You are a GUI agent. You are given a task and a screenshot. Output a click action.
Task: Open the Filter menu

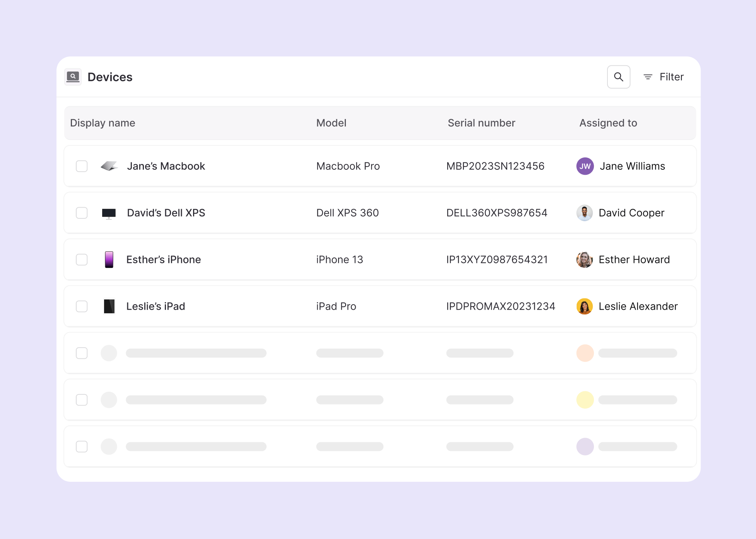[671, 77]
